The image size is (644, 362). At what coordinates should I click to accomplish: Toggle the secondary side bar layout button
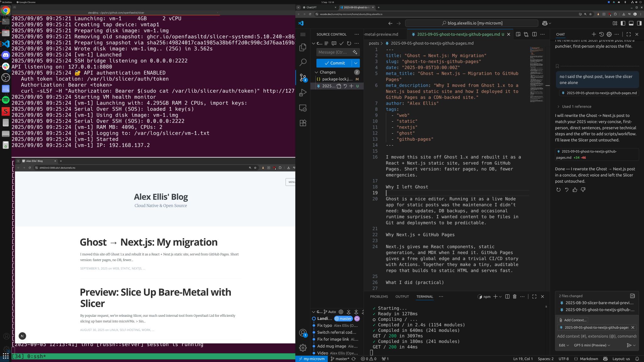point(639,23)
